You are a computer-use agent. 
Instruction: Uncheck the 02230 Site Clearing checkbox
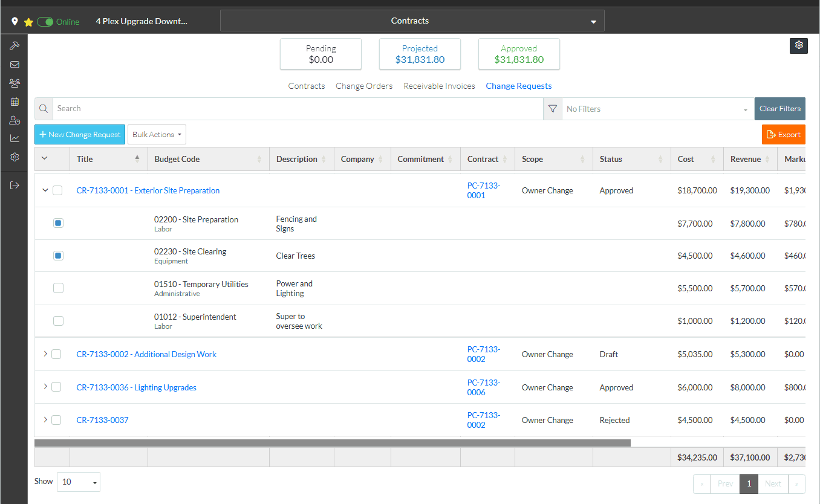pos(58,256)
